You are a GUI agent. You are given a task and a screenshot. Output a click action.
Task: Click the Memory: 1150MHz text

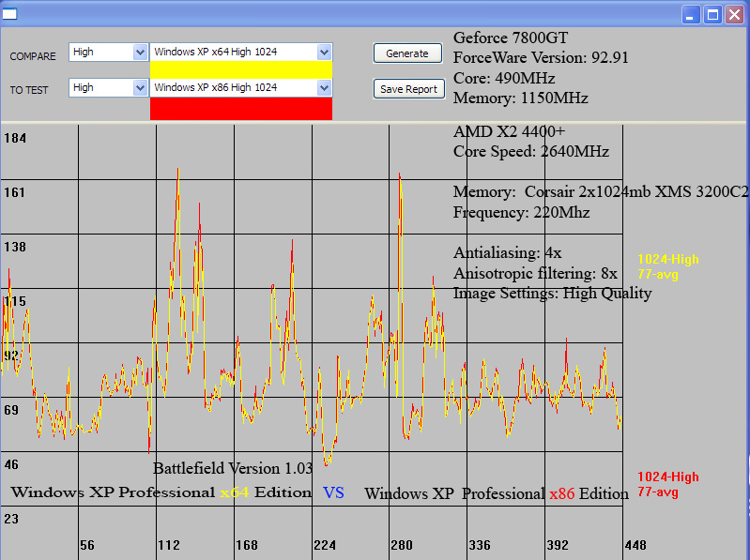coord(520,98)
